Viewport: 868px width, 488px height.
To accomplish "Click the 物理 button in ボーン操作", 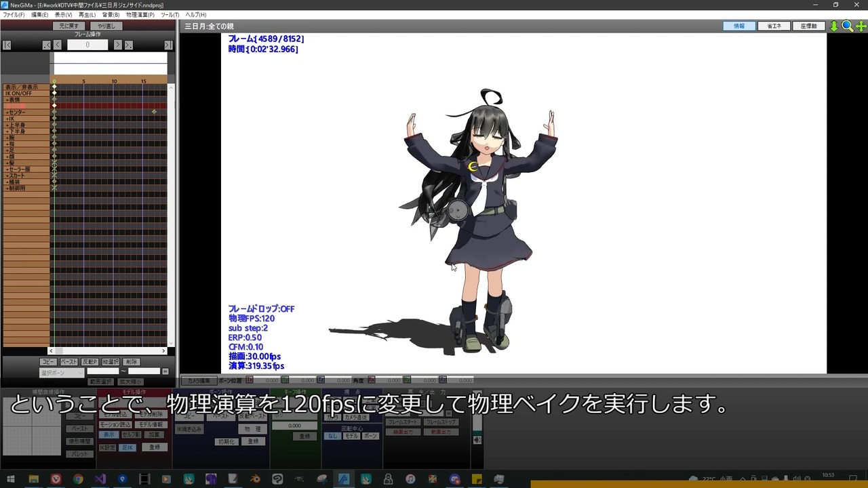I will pos(252,428).
